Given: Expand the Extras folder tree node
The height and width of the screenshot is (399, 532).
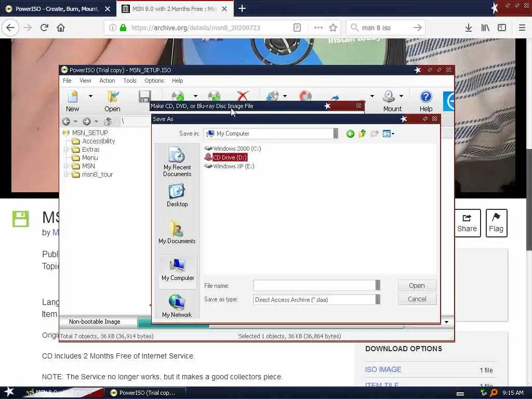Looking at the screenshot, I should pos(66,149).
